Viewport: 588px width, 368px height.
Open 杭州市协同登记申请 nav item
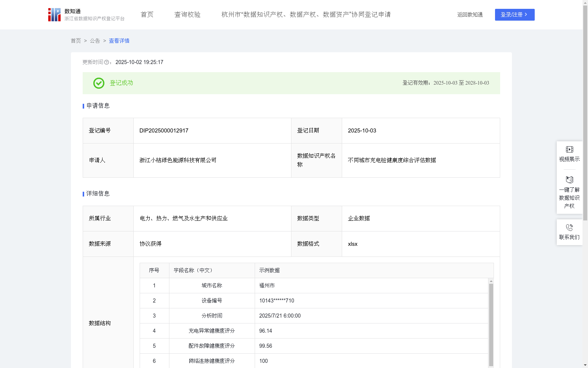click(306, 15)
